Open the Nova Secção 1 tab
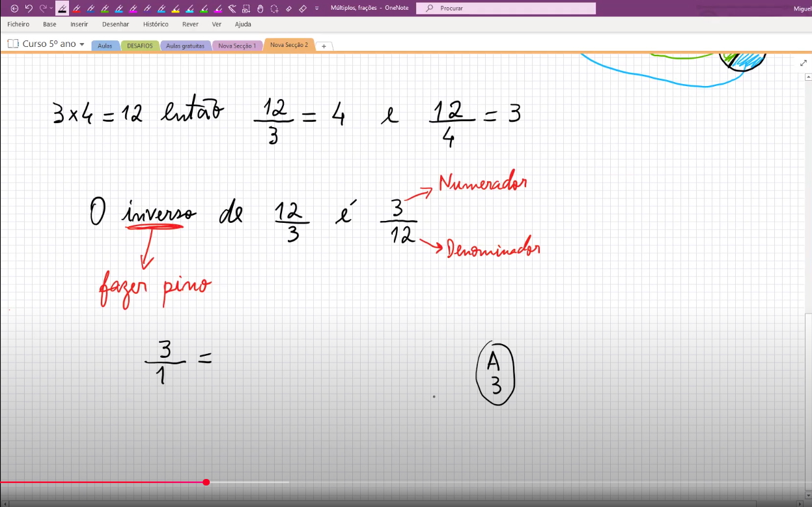This screenshot has height=507, width=812. point(237,46)
